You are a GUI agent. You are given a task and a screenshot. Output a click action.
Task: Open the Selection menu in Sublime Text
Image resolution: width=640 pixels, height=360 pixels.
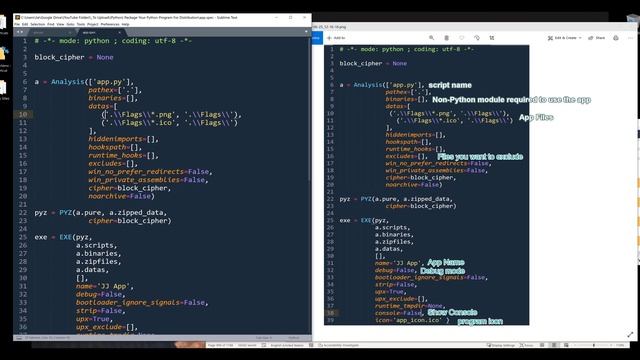[38, 24]
